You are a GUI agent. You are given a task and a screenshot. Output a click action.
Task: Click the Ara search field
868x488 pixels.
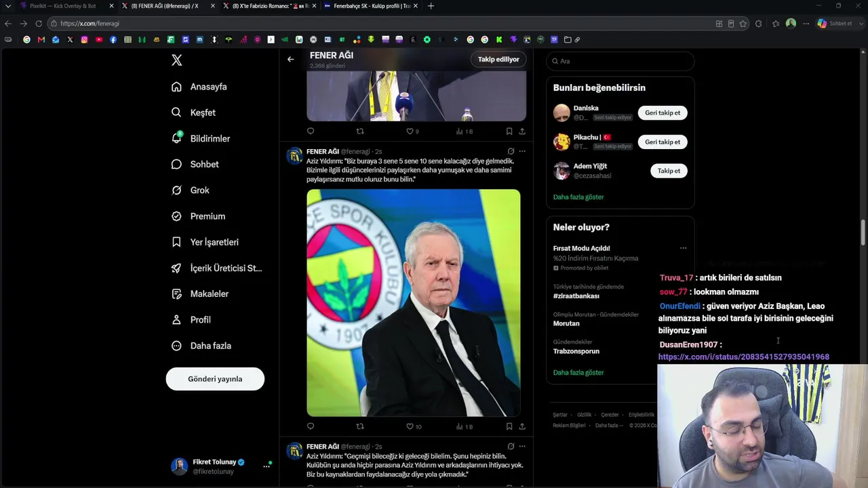[x=620, y=61]
